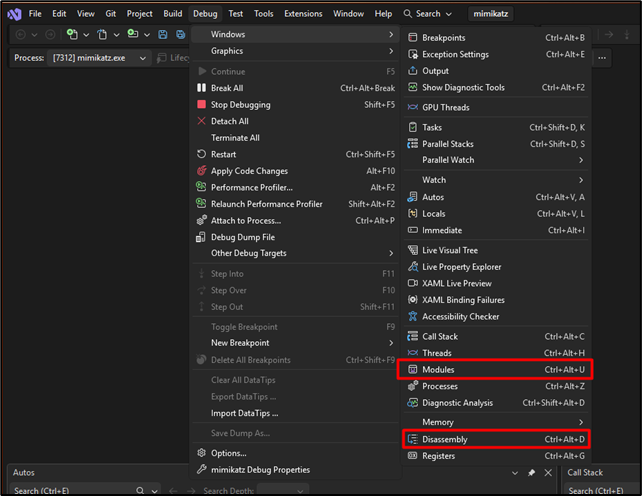
Task: Open the Tools menu
Action: click(x=264, y=14)
